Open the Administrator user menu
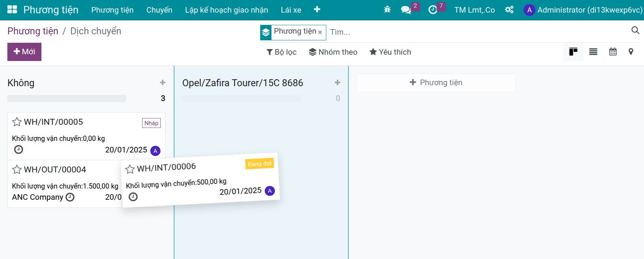Viewport: 644px width, 259px height. (583, 10)
